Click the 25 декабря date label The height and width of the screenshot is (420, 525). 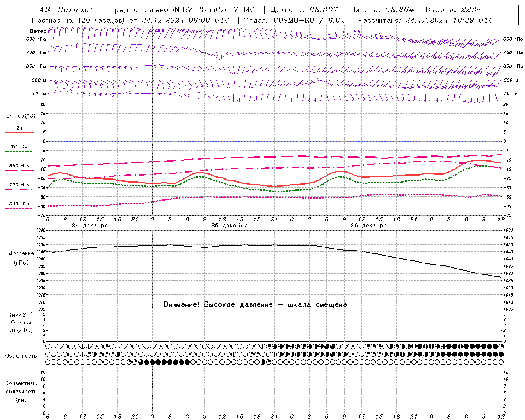pos(229,226)
